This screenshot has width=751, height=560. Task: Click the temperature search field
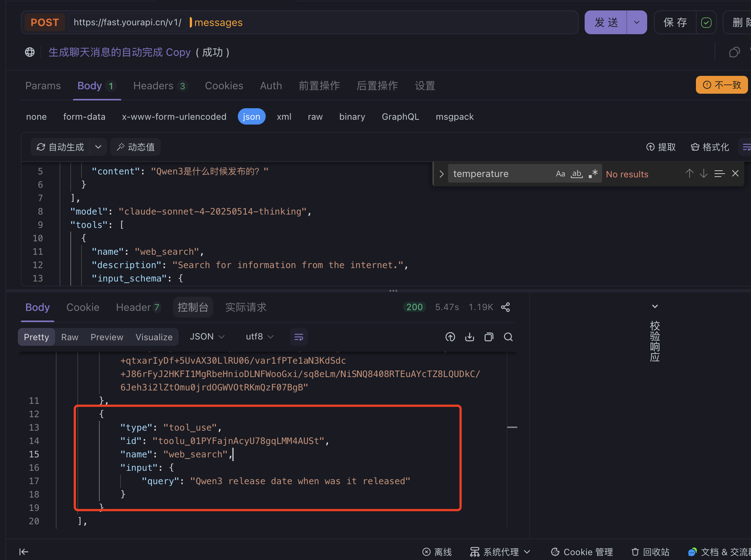click(501, 174)
